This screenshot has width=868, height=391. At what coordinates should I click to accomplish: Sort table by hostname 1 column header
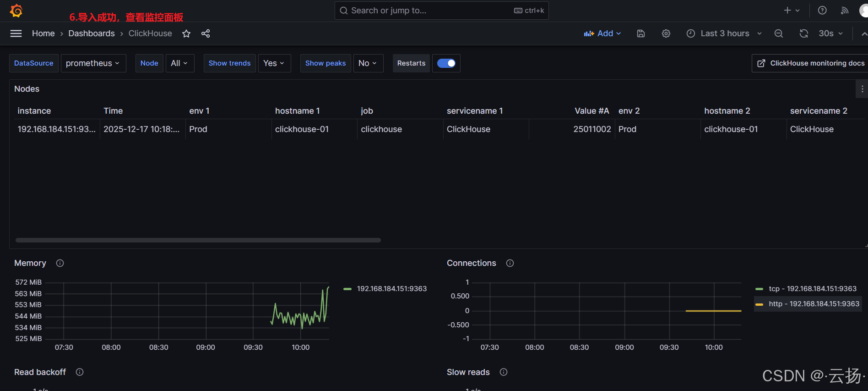[298, 111]
